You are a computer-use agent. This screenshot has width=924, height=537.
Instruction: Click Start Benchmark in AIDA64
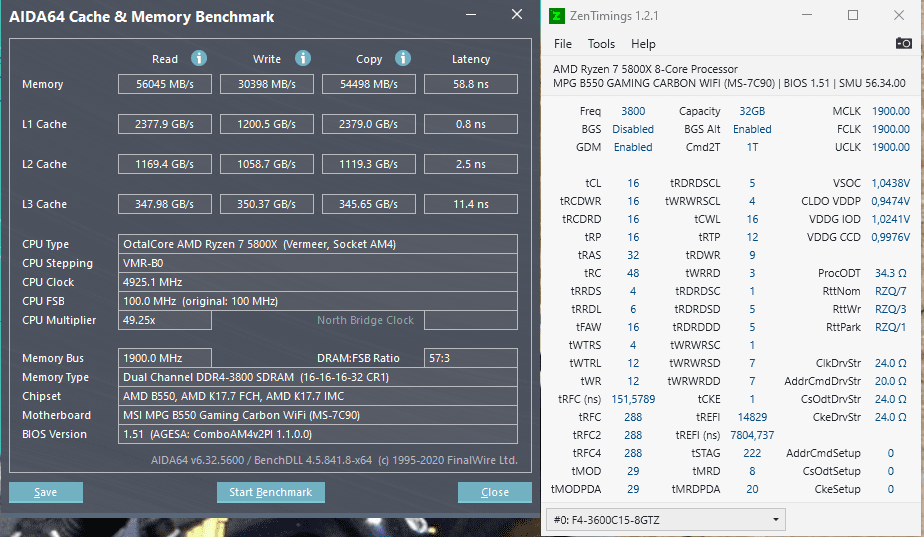point(270,492)
